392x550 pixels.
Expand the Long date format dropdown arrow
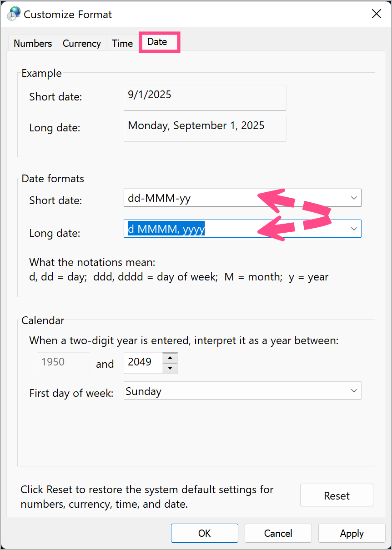coord(354,229)
